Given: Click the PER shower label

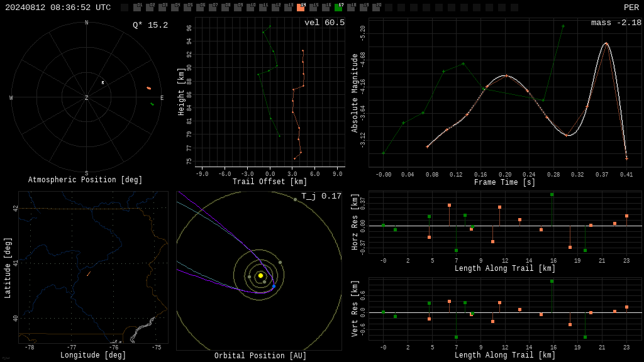Looking at the screenshot, I should (x=631, y=8).
